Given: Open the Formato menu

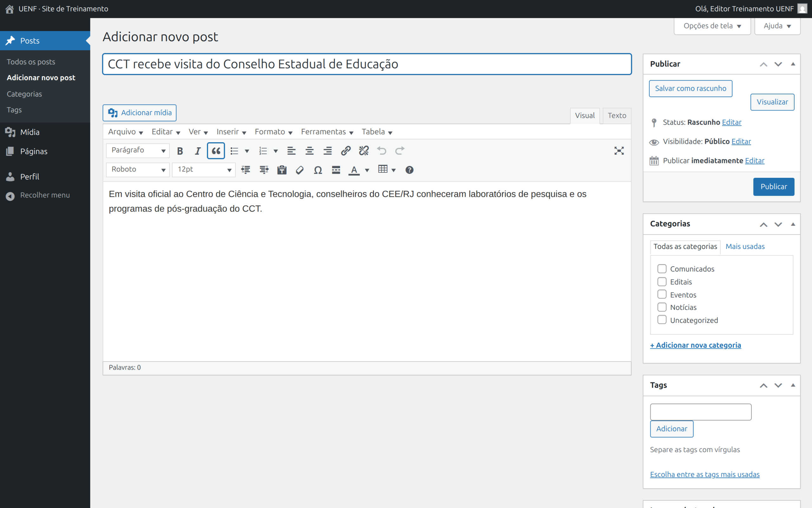Looking at the screenshot, I should tap(273, 132).
